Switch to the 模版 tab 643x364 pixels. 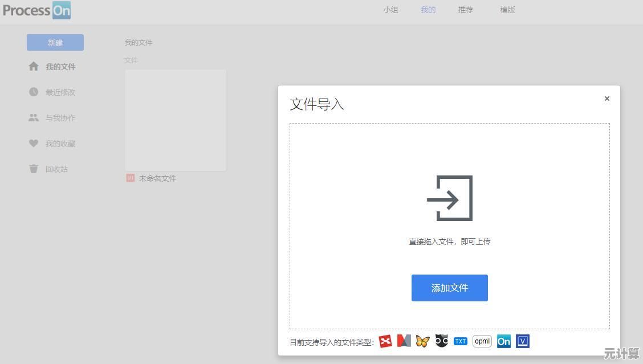pos(507,10)
